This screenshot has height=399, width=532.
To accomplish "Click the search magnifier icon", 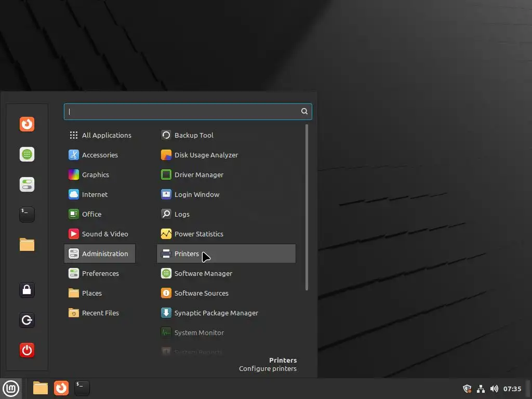I will click(x=304, y=111).
